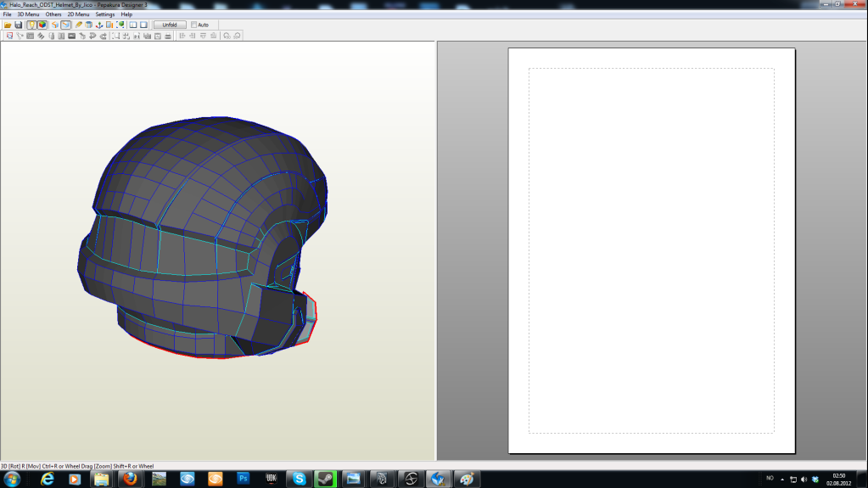
Task: Click the blue box shape icon
Action: coord(88,25)
